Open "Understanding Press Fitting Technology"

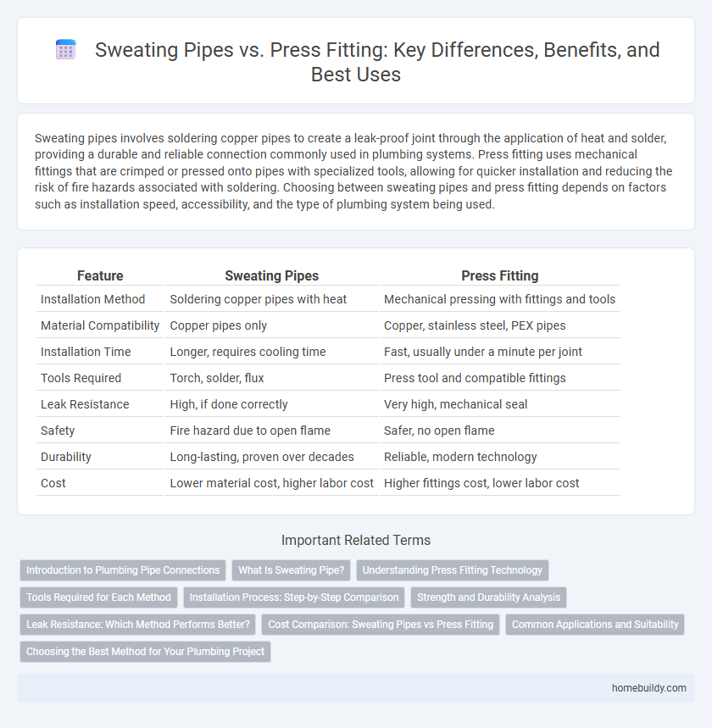(453, 570)
